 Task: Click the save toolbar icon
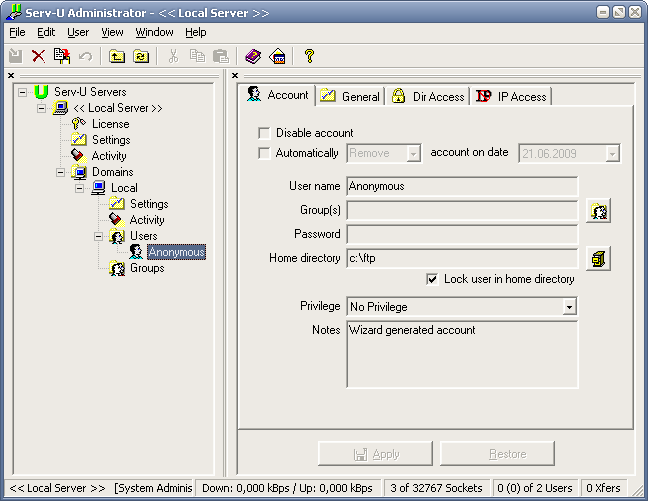point(16,56)
